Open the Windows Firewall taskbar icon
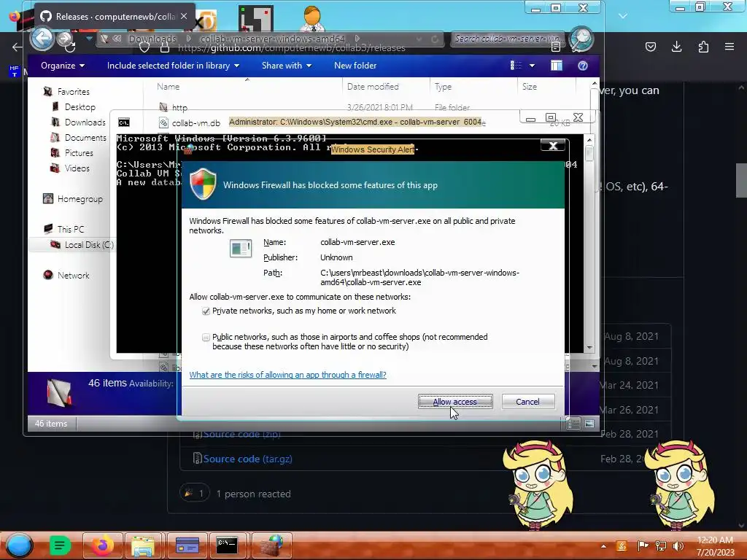This screenshot has width=747, height=560. (x=271, y=545)
